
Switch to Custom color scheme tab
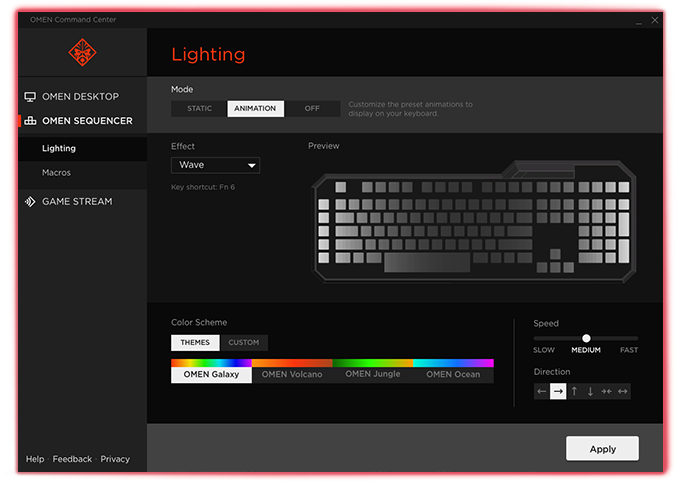[244, 343]
